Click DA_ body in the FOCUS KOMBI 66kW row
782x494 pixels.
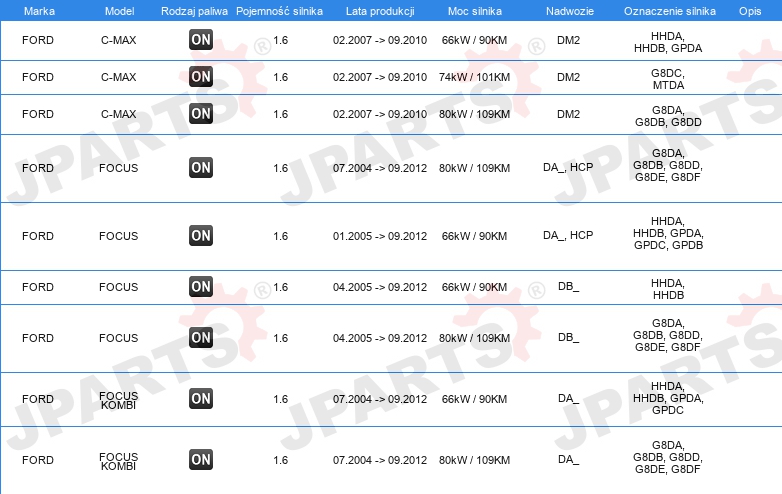569,398
